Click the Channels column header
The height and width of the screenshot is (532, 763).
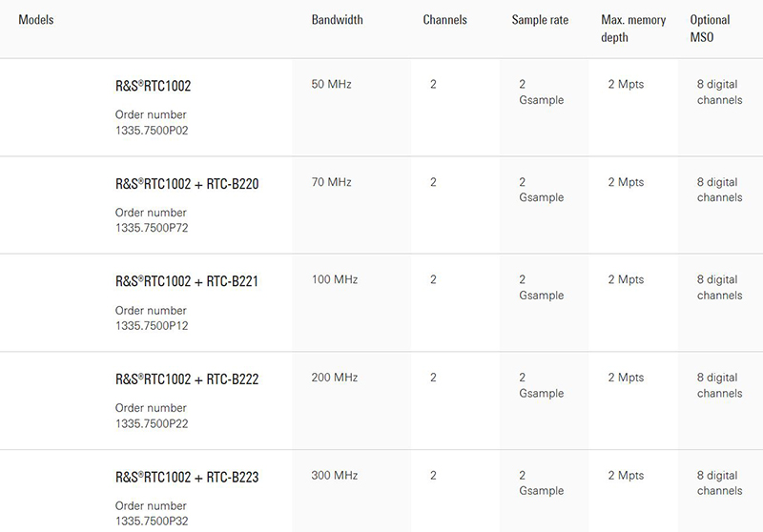(x=444, y=20)
